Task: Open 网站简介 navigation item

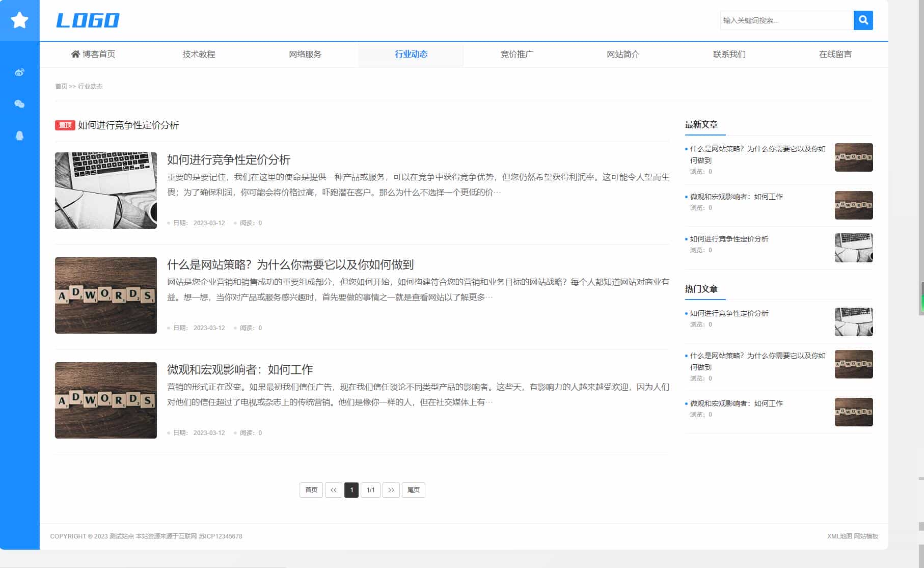Action: pyautogui.click(x=623, y=54)
